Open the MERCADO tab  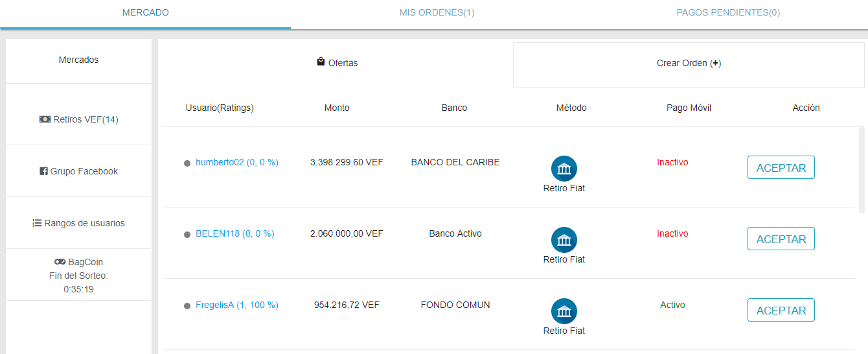[x=145, y=13]
